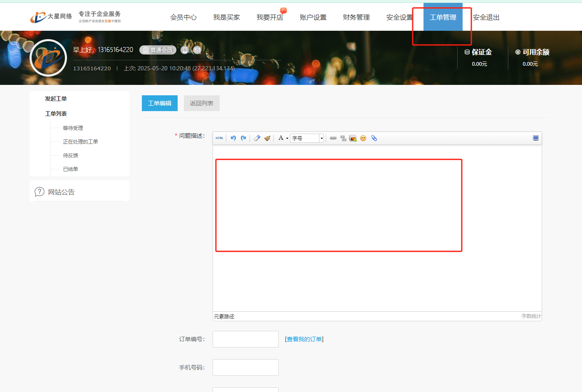Click the 安全退出 logout link
The width and height of the screenshot is (582, 392).
[486, 17]
